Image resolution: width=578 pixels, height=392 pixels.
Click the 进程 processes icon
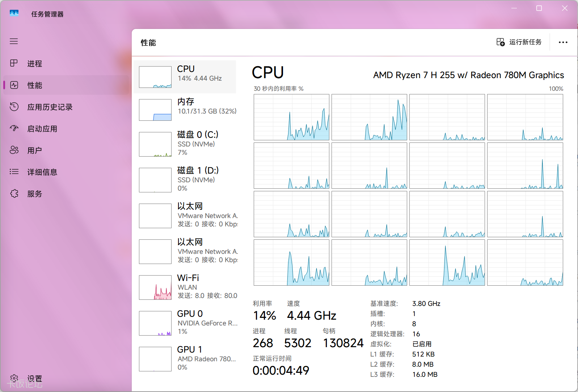pyautogui.click(x=14, y=63)
